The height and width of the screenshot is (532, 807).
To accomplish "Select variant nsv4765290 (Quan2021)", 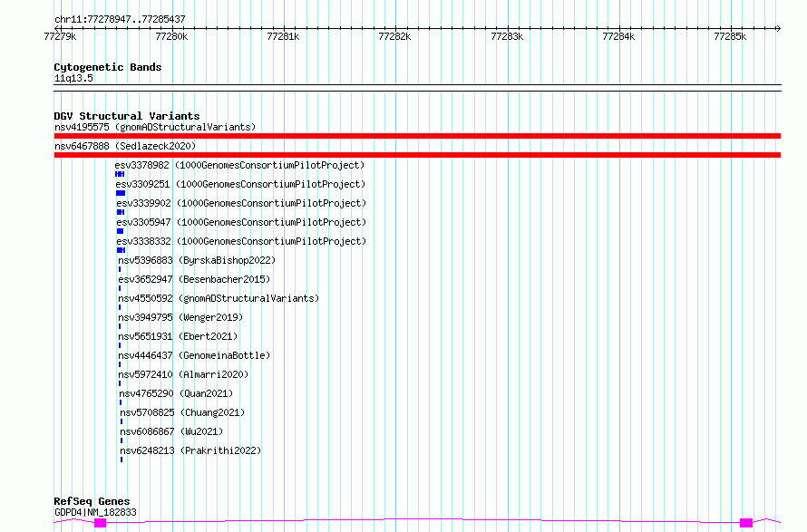I will coord(176,393).
